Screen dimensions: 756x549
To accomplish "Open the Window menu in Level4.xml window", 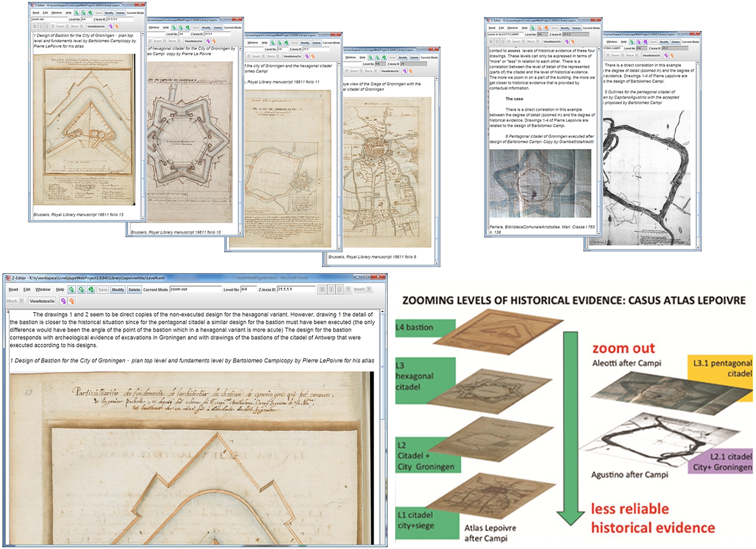I will [x=43, y=289].
